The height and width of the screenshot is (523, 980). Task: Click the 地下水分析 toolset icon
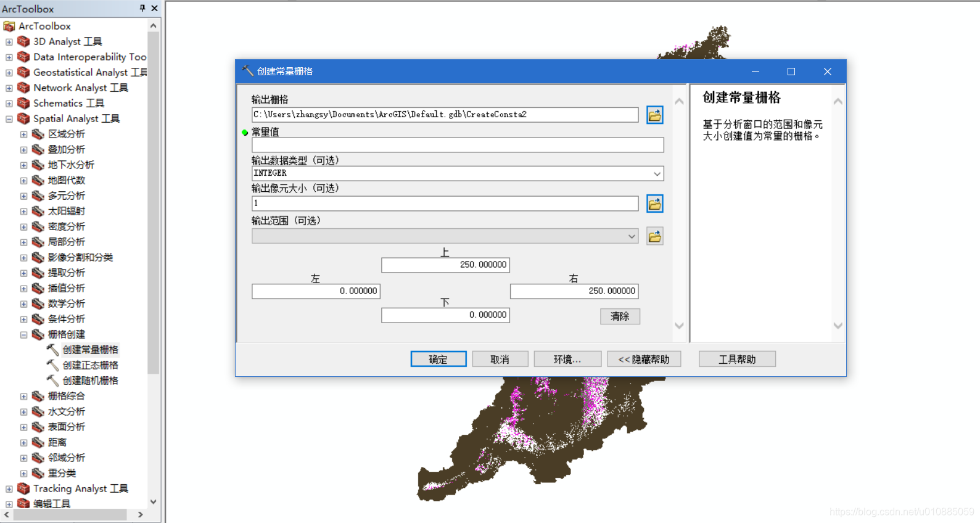pos(38,165)
